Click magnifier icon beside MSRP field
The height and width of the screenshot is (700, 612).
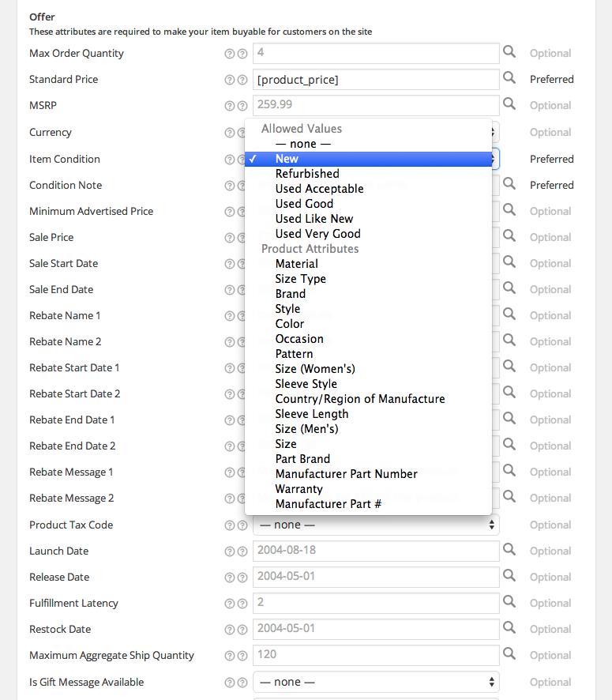(509, 104)
